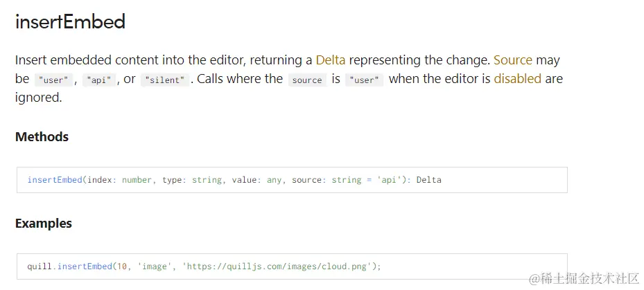The height and width of the screenshot is (290, 644).
Task: Click the Delta return type in signature
Action: [428, 180]
